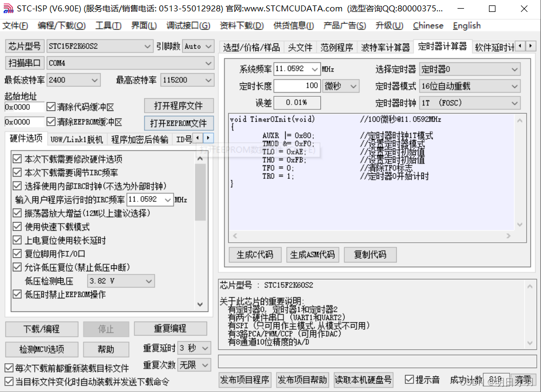Open the 文件(F) menu

[x=15, y=25]
